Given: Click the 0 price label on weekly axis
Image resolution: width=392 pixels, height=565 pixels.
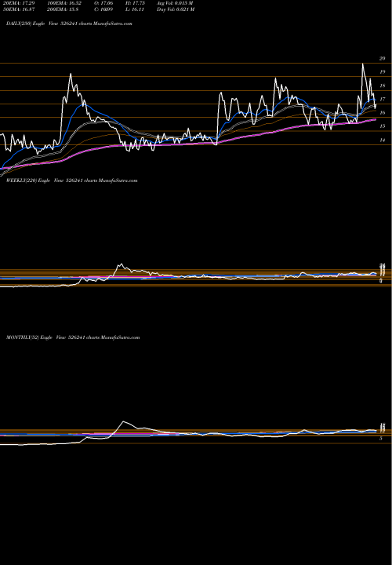Looking at the screenshot, I should (x=381, y=281).
